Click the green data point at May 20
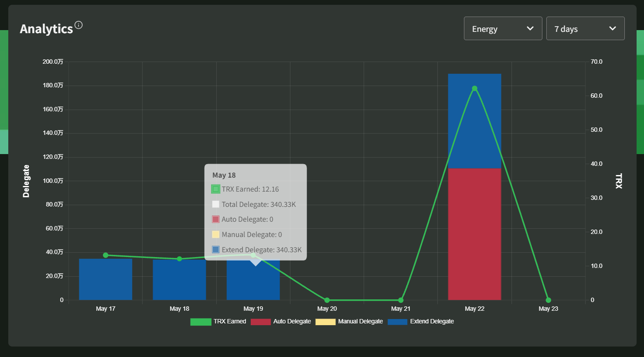This screenshot has height=357, width=644. (x=327, y=300)
